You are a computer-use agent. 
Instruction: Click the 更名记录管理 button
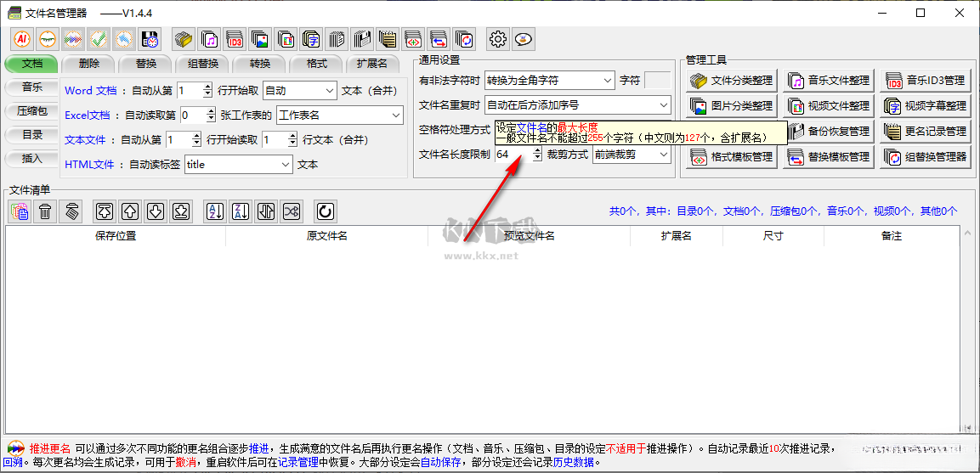click(x=926, y=132)
